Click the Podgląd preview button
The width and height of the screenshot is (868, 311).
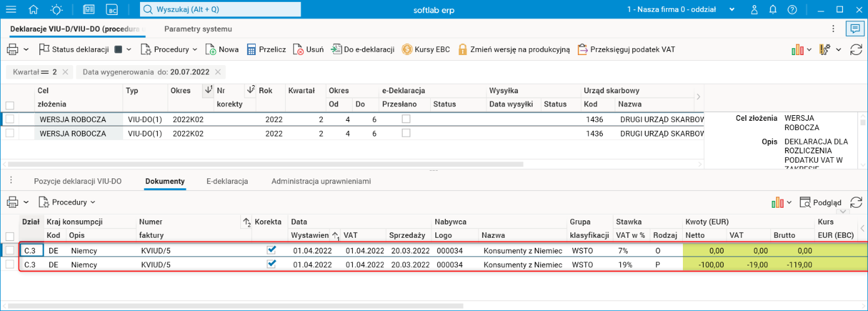tap(820, 202)
